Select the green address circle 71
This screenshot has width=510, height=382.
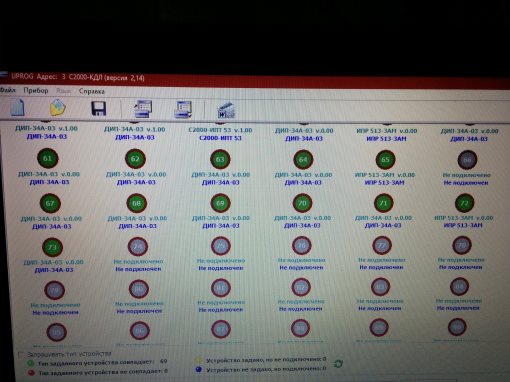tap(383, 203)
